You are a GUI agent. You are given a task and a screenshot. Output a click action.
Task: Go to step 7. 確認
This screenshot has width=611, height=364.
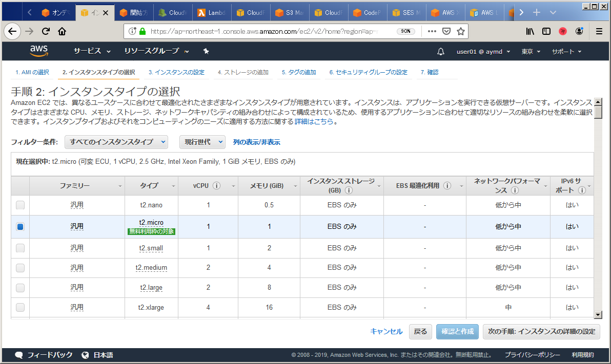(430, 72)
